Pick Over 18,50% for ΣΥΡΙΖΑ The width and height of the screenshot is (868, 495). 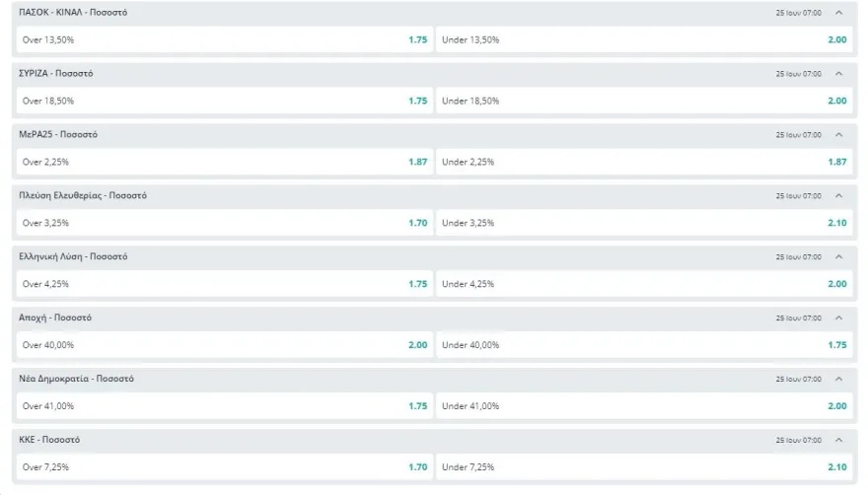(224, 101)
